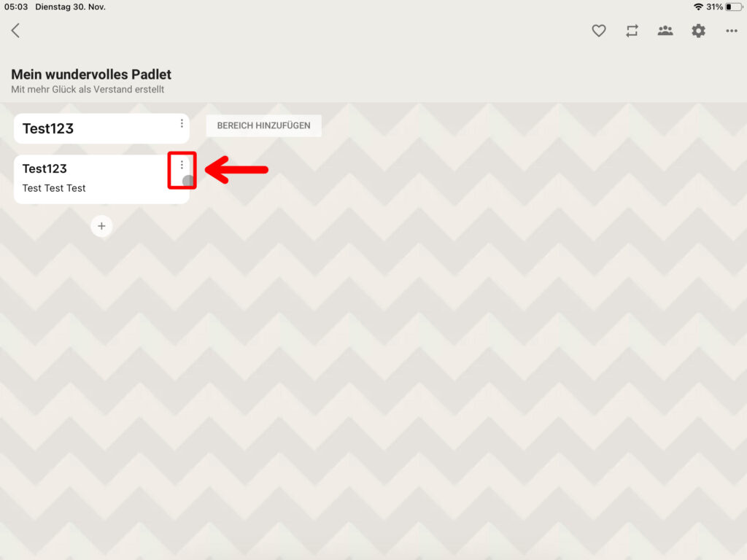Screen dimensions: 747x560
Task: Open the members sharing icon
Action: 665,31
